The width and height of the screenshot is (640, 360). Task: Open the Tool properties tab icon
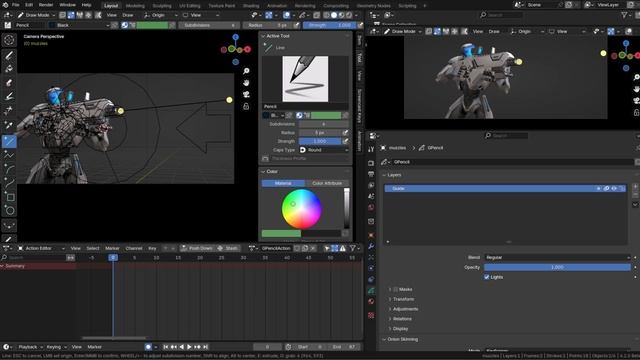[x=371, y=149]
